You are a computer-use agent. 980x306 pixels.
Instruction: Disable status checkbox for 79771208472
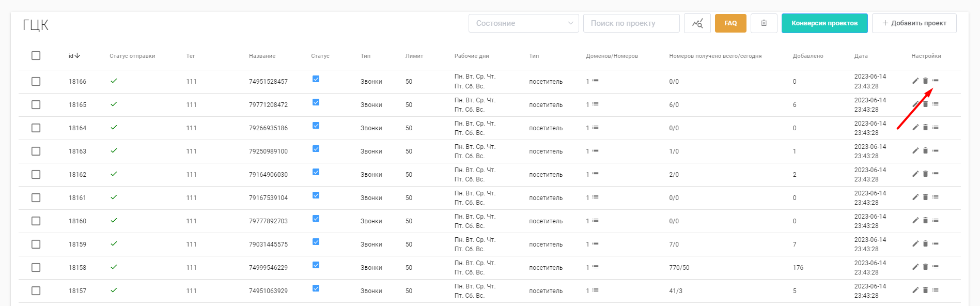pos(316,102)
